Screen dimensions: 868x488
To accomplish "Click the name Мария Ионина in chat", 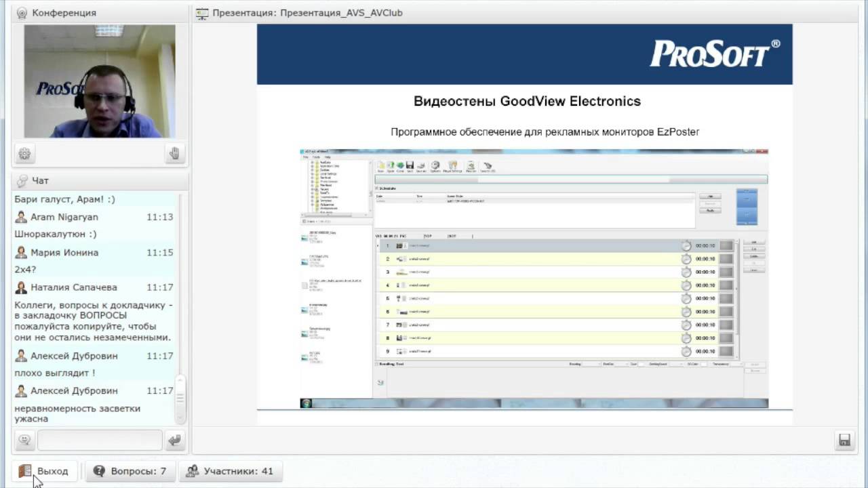I will point(64,252).
